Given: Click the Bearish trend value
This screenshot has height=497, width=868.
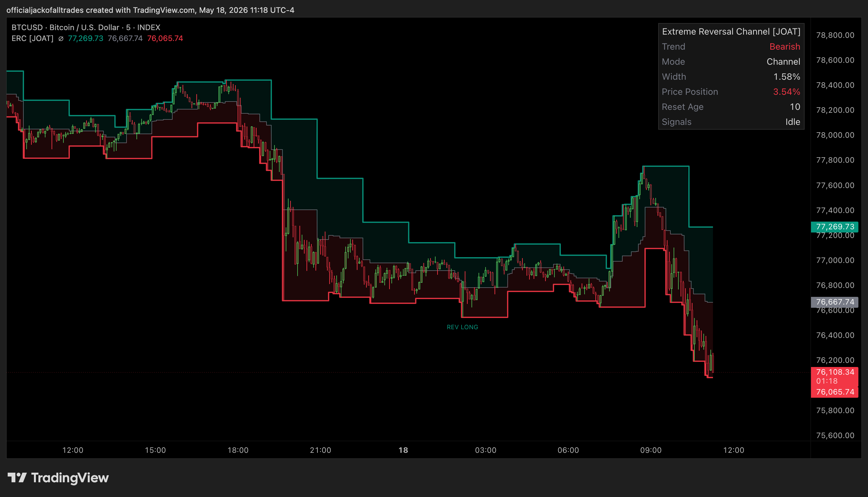Looking at the screenshot, I should tap(785, 46).
